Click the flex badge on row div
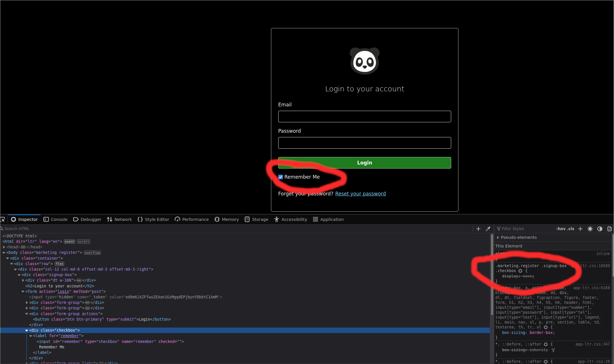The height and width of the screenshot is (364, 614). pyautogui.click(x=60, y=264)
